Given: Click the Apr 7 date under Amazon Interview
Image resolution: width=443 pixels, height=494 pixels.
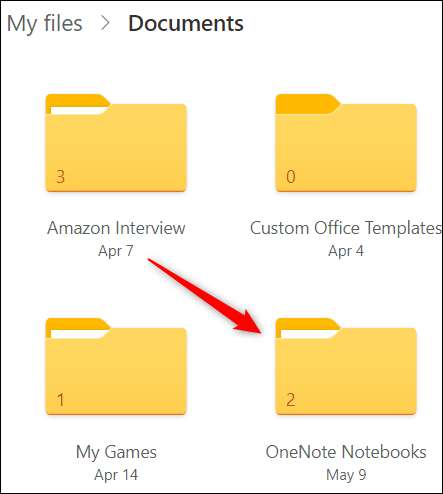Looking at the screenshot, I should click(116, 251).
